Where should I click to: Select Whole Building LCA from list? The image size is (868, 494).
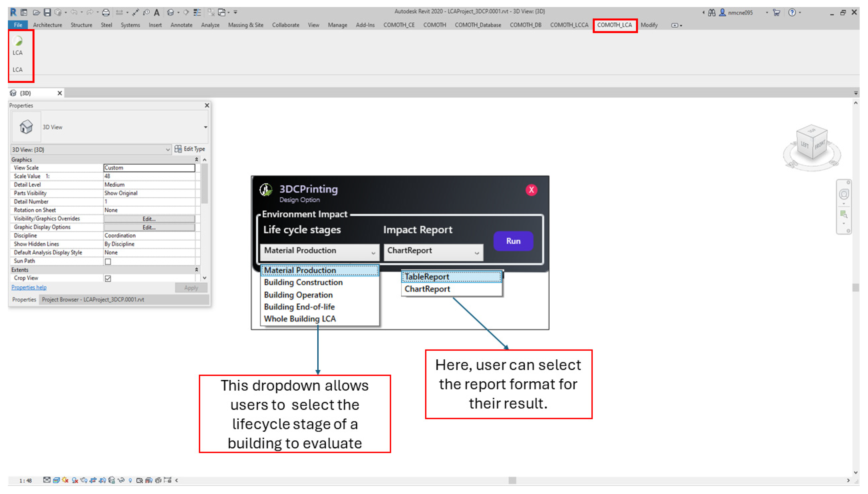click(300, 319)
